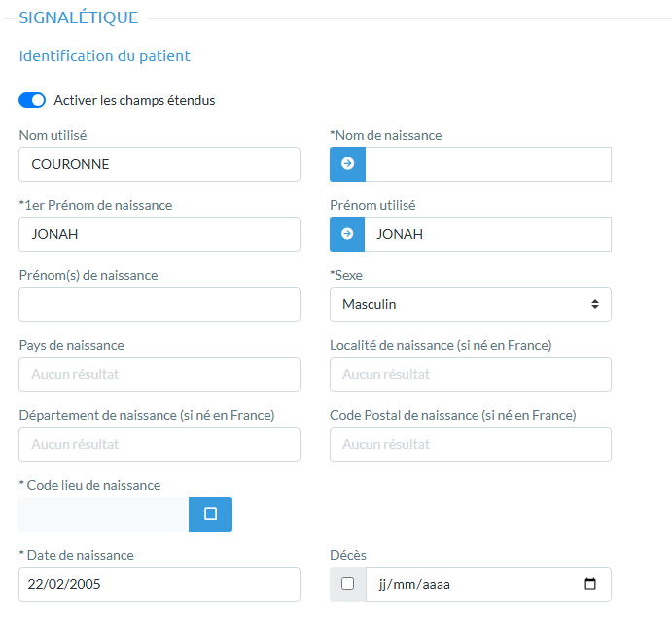Click the arrow icon beside Nom de naissance
The width and height of the screenshot is (672, 627).
[347, 164]
